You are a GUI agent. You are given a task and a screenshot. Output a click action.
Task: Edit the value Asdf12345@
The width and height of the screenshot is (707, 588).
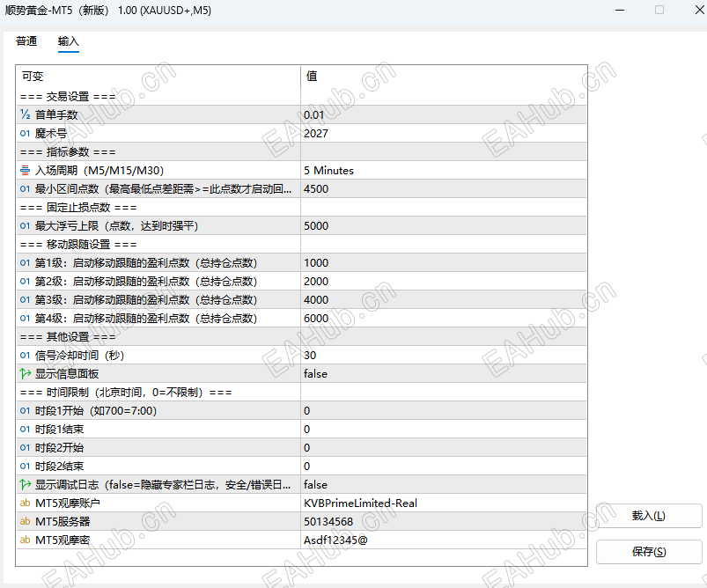point(444,540)
